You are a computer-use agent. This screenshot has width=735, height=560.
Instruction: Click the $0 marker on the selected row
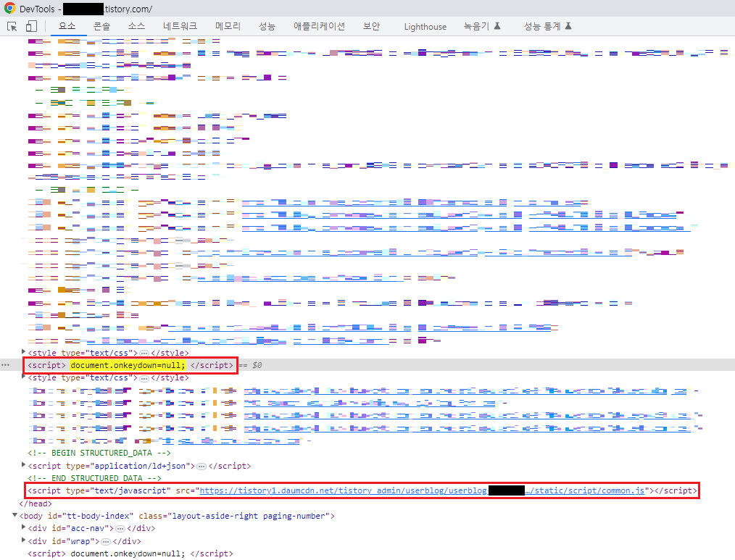click(x=257, y=365)
